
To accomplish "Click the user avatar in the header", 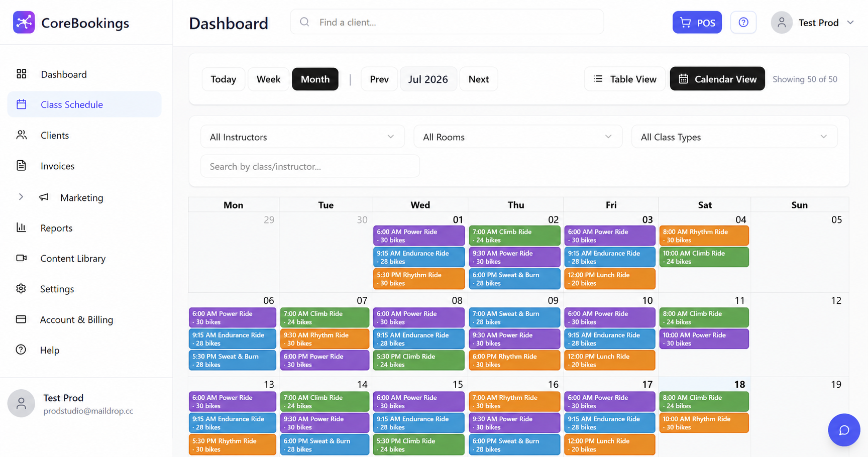I will [x=782, y=23].
